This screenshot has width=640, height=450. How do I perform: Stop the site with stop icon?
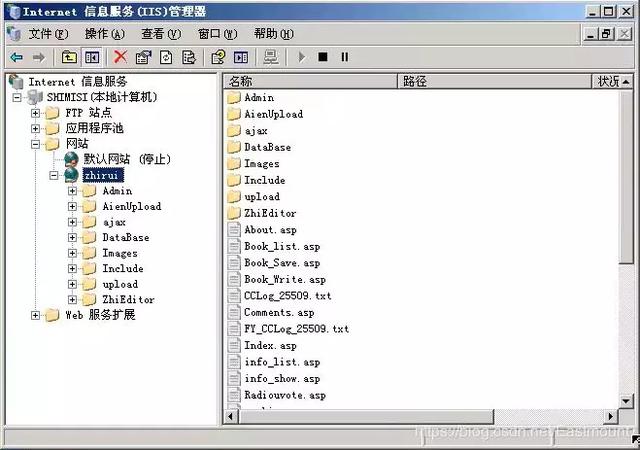[322, 57]
